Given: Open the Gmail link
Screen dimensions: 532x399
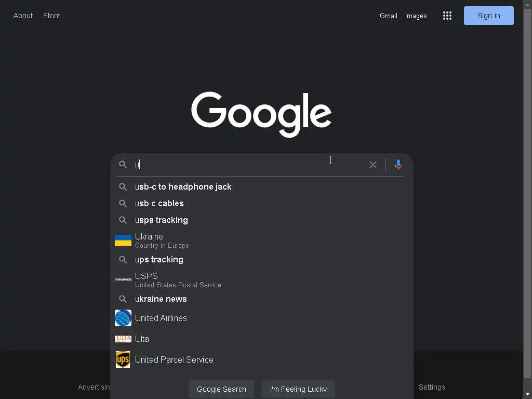Looking at the screenshot, I should pyautogui.click(x=389, y=16).
